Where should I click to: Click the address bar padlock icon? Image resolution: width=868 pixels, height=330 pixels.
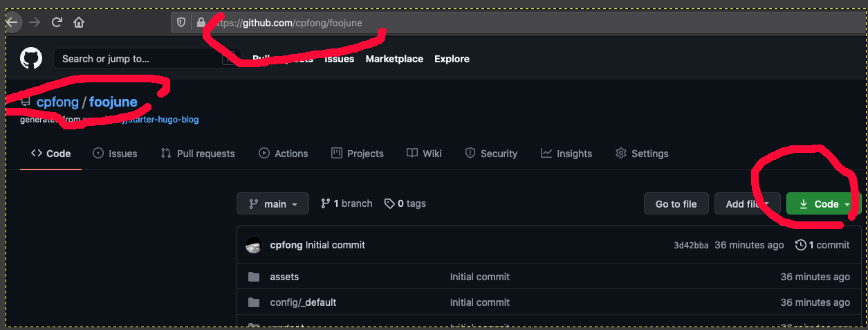pos(201,23)
